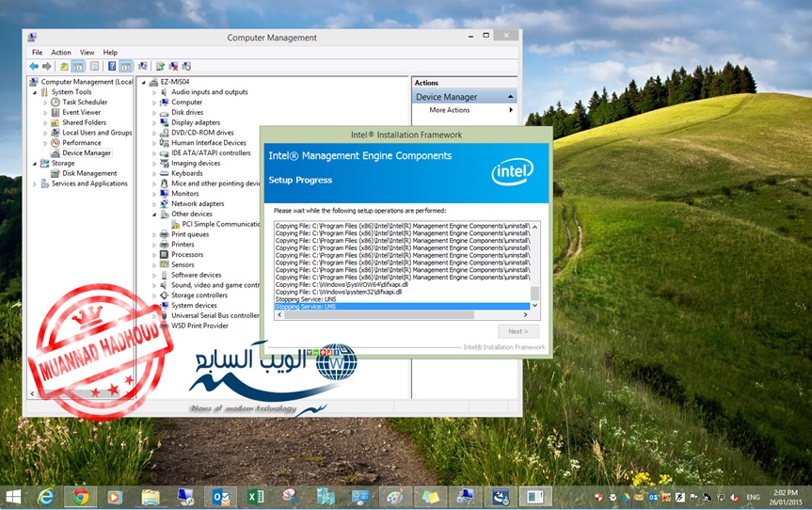
Task: Select Device Manager in the console tree
Action: [87, 152]
